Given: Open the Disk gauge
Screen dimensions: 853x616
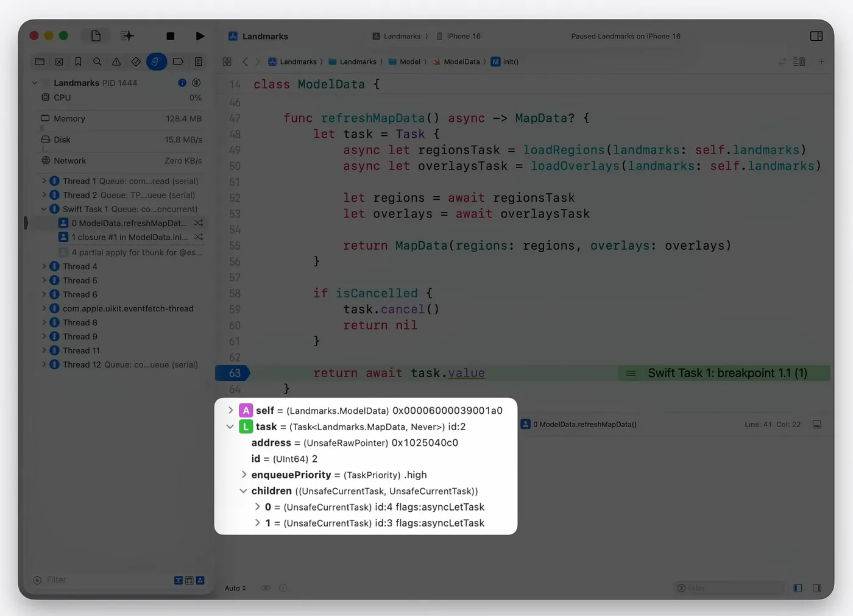Looking at the screenshot, I should tap(121, 140).
